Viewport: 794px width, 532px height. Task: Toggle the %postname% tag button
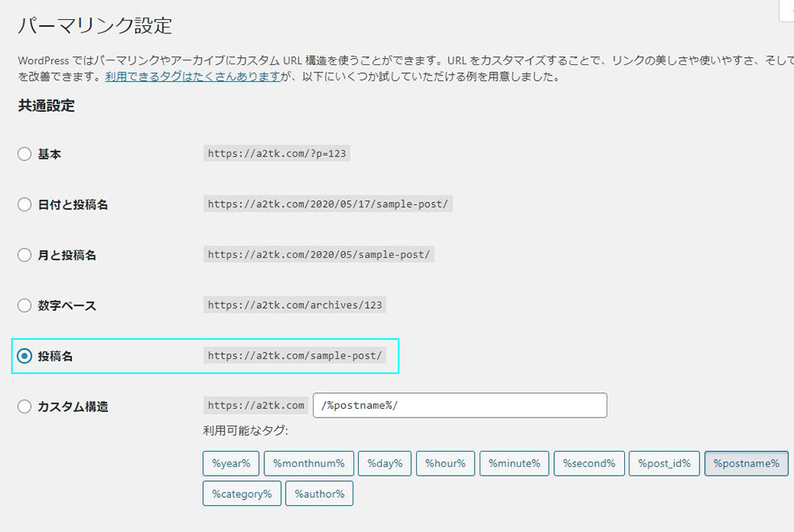coord(746,464)
